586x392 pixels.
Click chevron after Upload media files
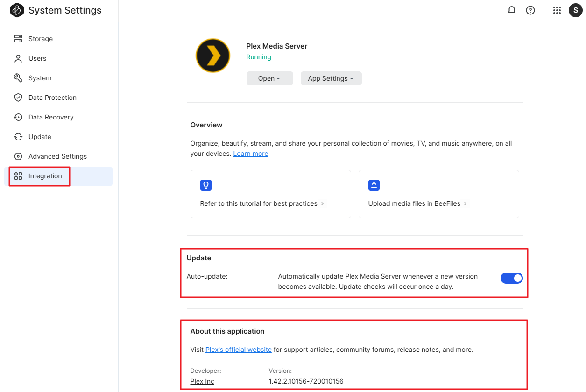pos(466,203)
